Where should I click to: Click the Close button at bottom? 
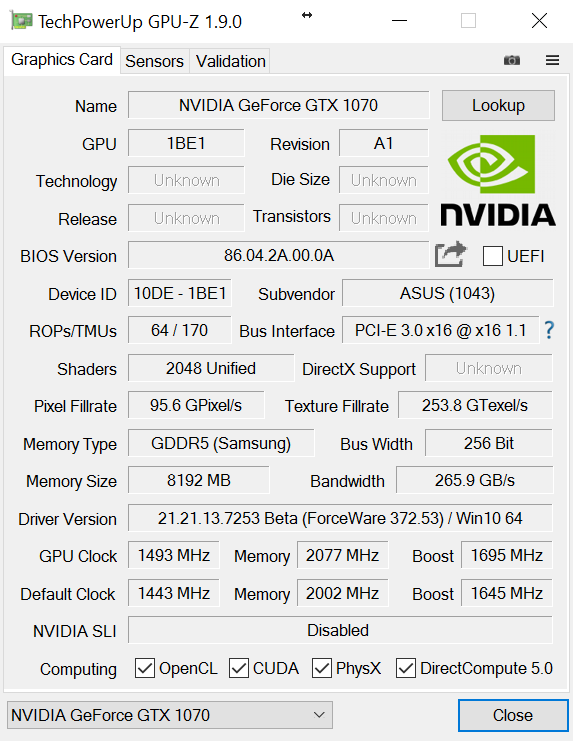pyautogui.click(x=513, y=715)
